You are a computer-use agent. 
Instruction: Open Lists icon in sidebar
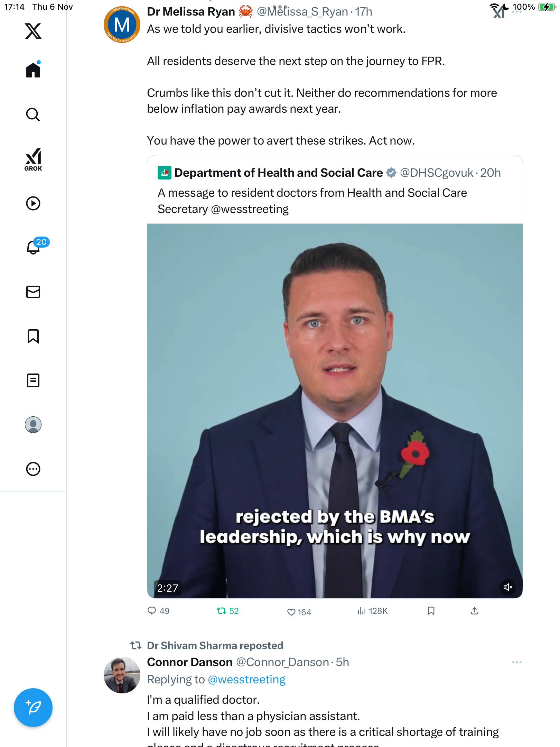33,380
